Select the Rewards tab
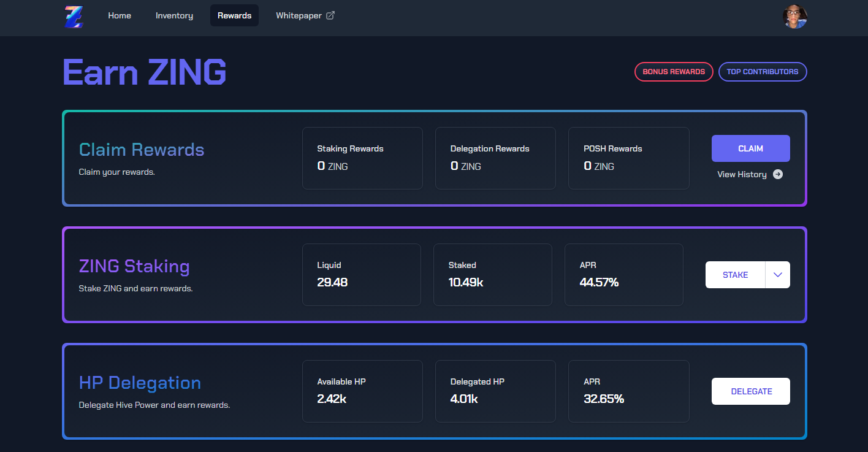 pos(234,15)
